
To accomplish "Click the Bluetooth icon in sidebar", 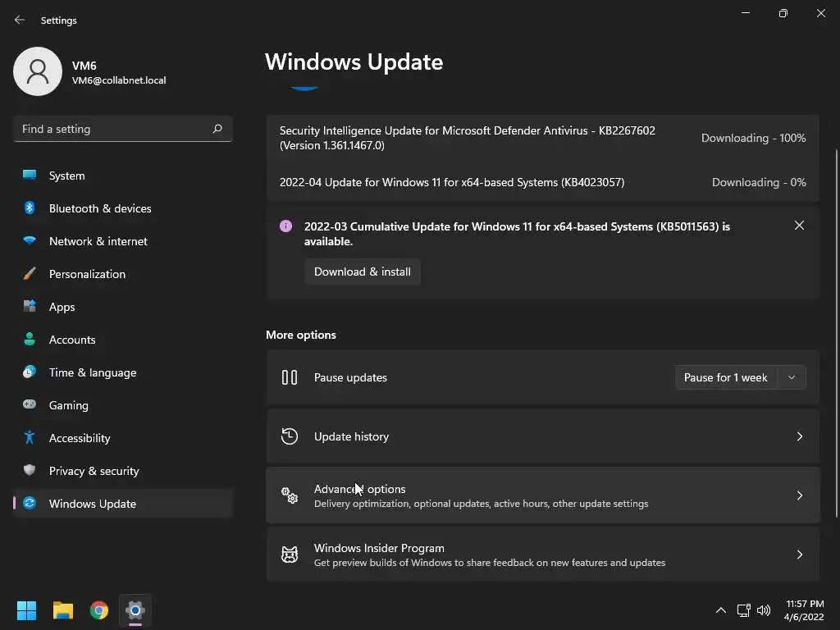I will pos(30,208).
